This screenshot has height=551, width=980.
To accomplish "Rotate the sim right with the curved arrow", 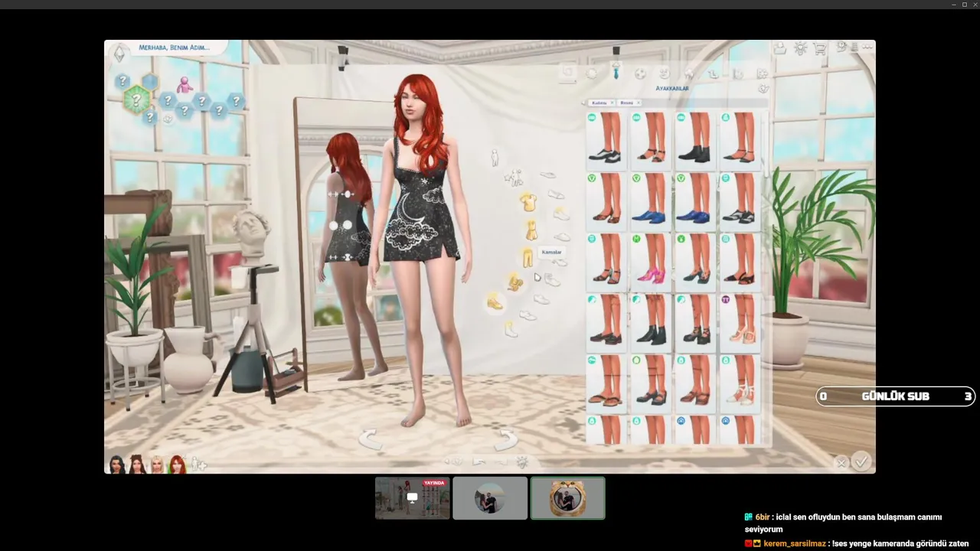I will (506, 439).
